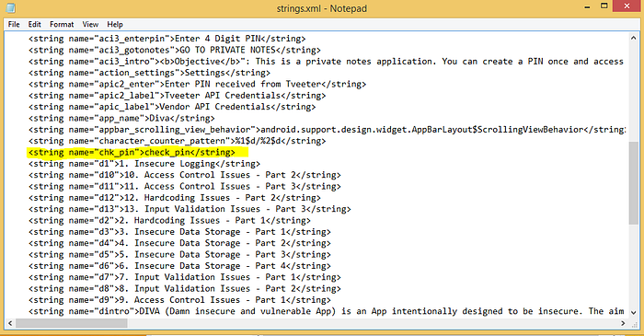The width and height of the screenshot is (644, 336).
Task: Click the line with Insecure Logging
Action: pos(144,164)
